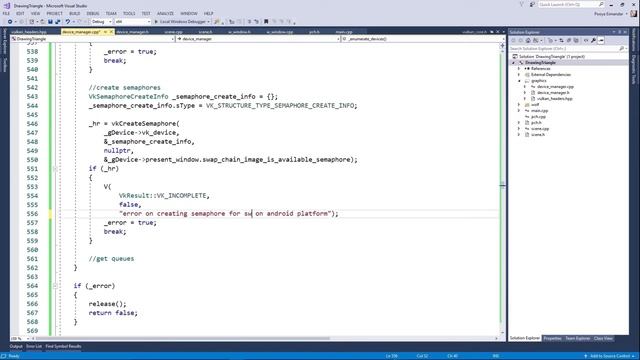Select pch.cpp in Solution Explorer
This screenshot has height=360, width=640.
coord(538,116)
